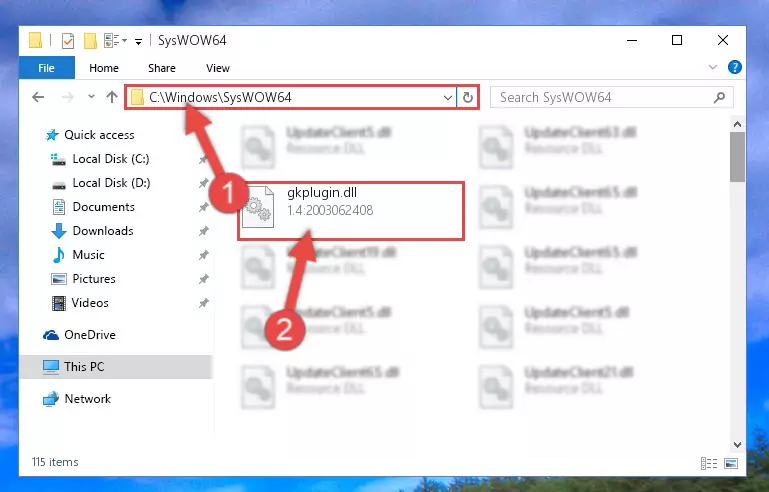Select OneDrive in navigation pane
Image resolution: width=769 pixels, height=492 pixels.
coord(90,335)
